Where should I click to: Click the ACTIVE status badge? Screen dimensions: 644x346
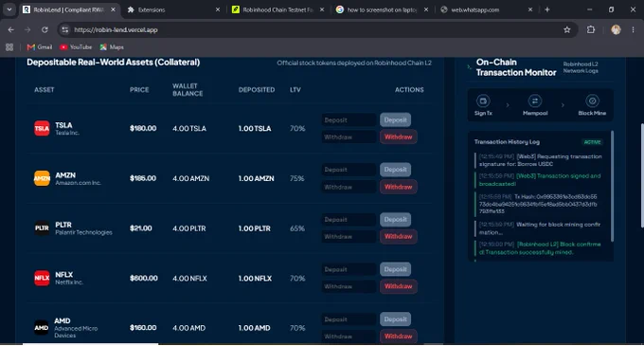click(x=592, y=142)
